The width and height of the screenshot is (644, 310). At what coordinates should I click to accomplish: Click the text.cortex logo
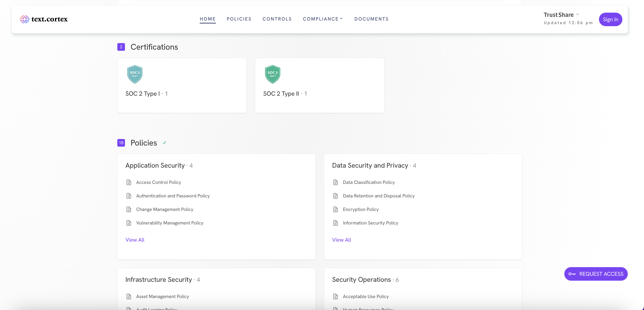pyautogui.click(x=44, y=19)
